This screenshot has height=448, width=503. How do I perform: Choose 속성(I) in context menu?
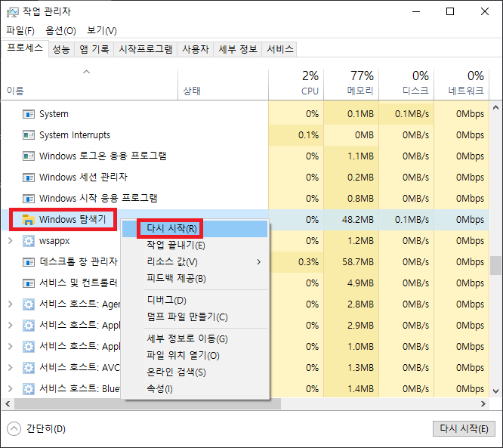point(195,389)
